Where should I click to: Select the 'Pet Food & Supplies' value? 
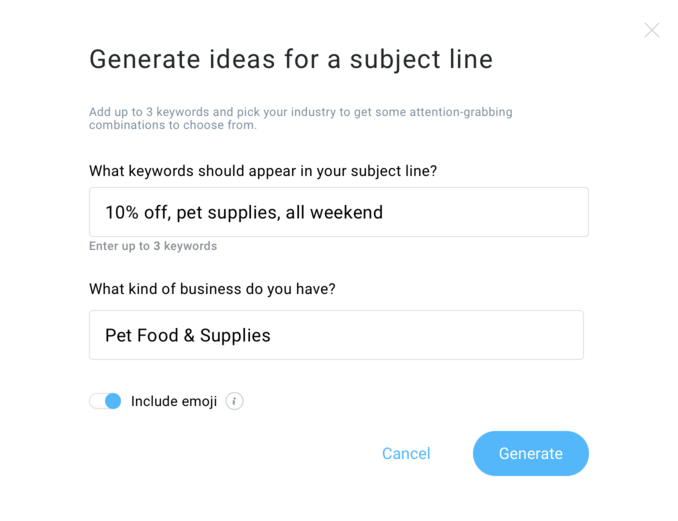[188, 335]
